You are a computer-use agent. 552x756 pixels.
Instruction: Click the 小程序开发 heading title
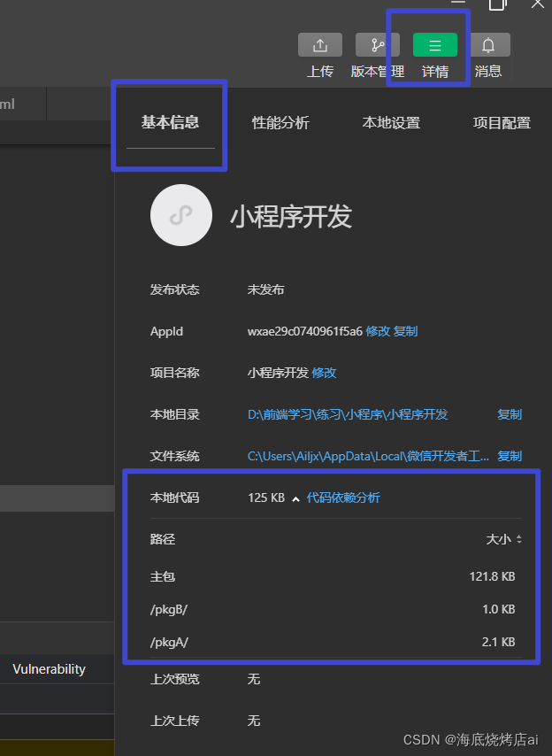click(291, 217)
